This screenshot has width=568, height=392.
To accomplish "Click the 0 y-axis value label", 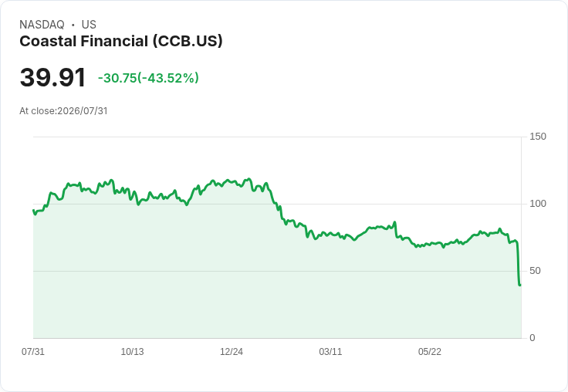I will [x=532, y=338].
